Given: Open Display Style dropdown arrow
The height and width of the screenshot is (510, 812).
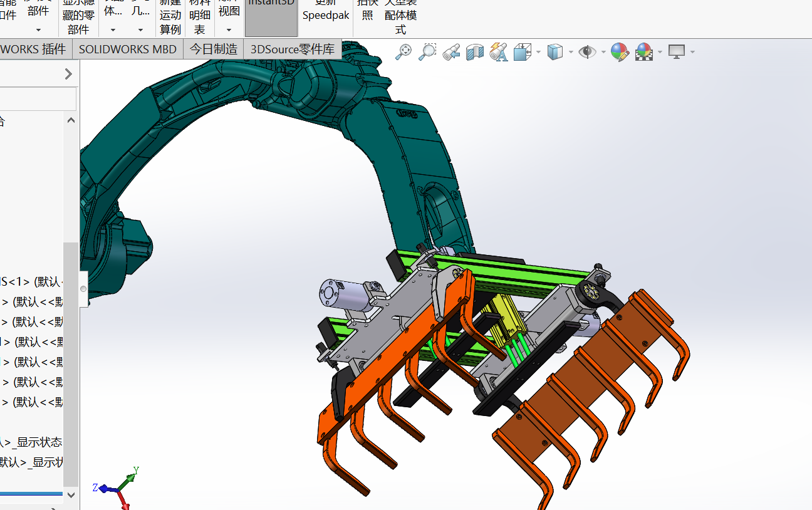Looking at the screenshot, I should tap(571, 52).
